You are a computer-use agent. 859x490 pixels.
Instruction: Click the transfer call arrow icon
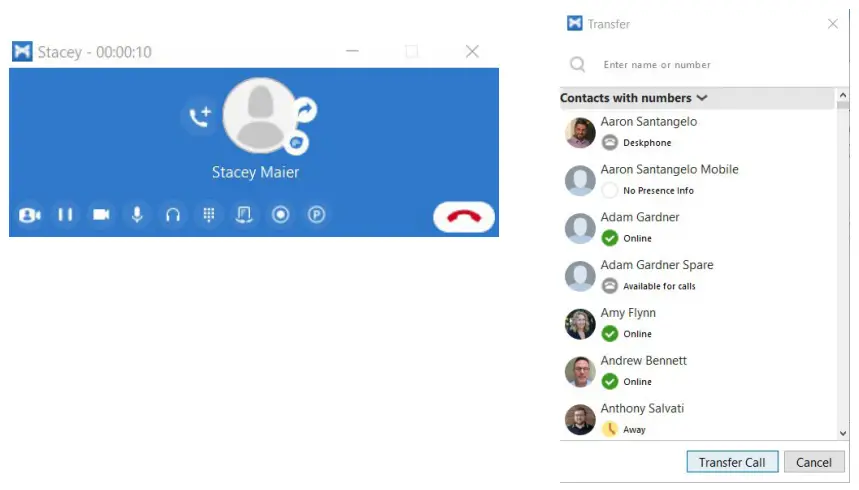point(306,110)
